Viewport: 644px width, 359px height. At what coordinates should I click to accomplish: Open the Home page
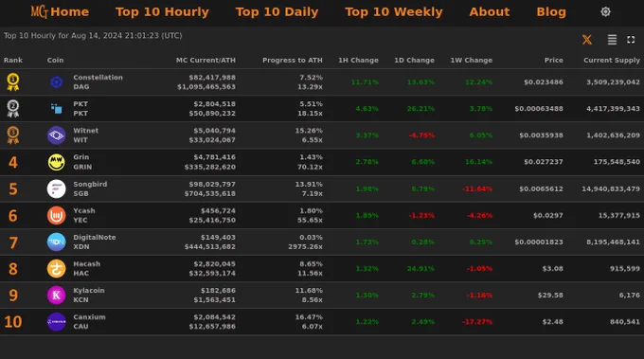tap(70, 12)
